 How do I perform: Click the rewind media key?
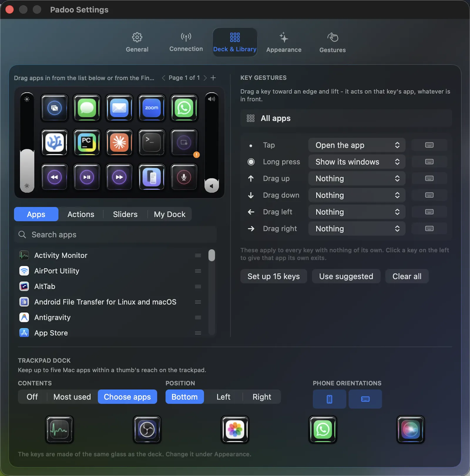coord(55,177)
